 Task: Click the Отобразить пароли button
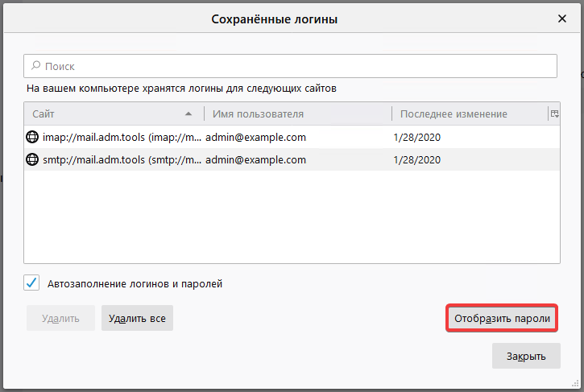click(503, 318)
